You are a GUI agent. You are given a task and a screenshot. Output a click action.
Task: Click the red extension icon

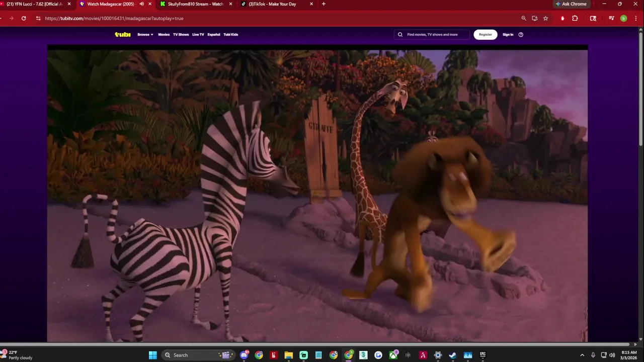pyautogui.click(x=562, y=18)
